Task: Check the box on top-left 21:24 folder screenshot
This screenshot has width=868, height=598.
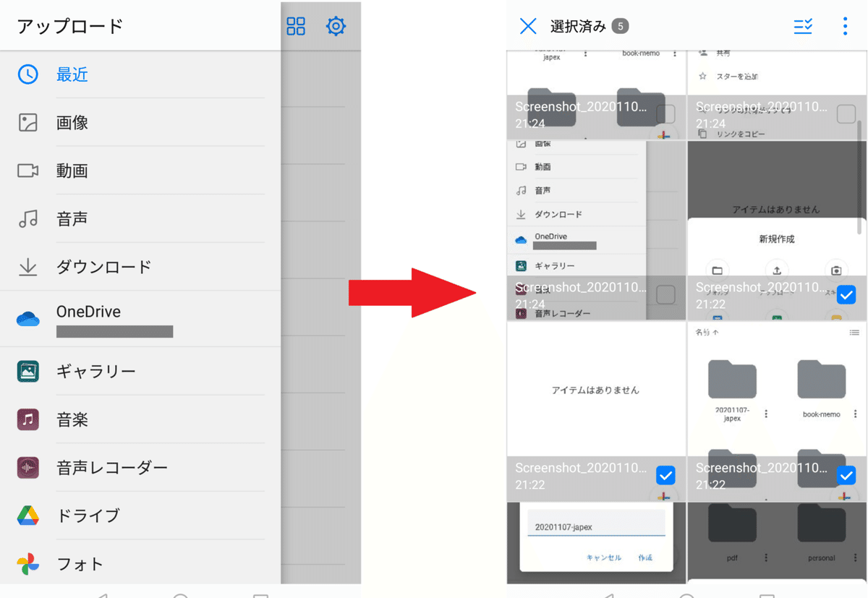Action: [665, 114]
